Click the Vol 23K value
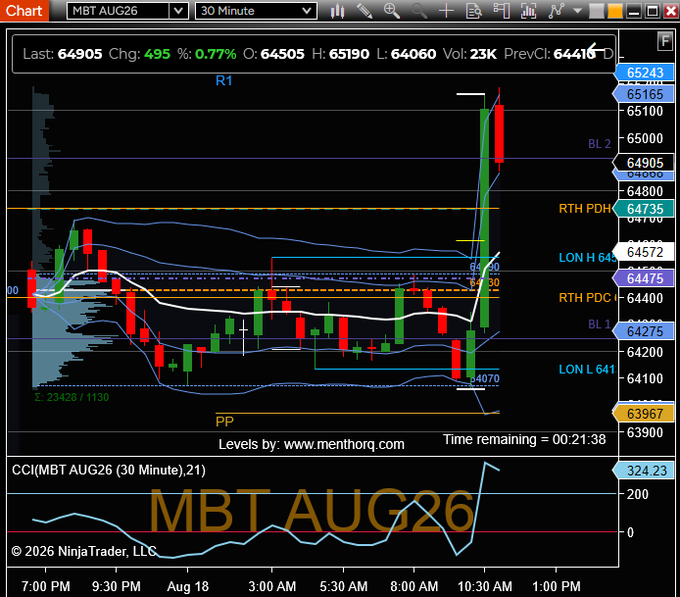This screenshot has height=597, width=680. [483, 54]
